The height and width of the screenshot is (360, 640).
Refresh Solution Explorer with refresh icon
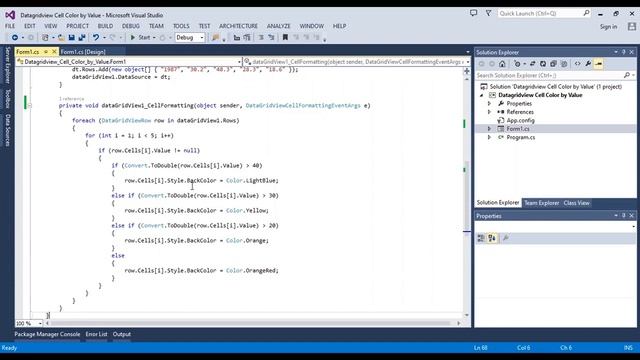tap(543, 64)
